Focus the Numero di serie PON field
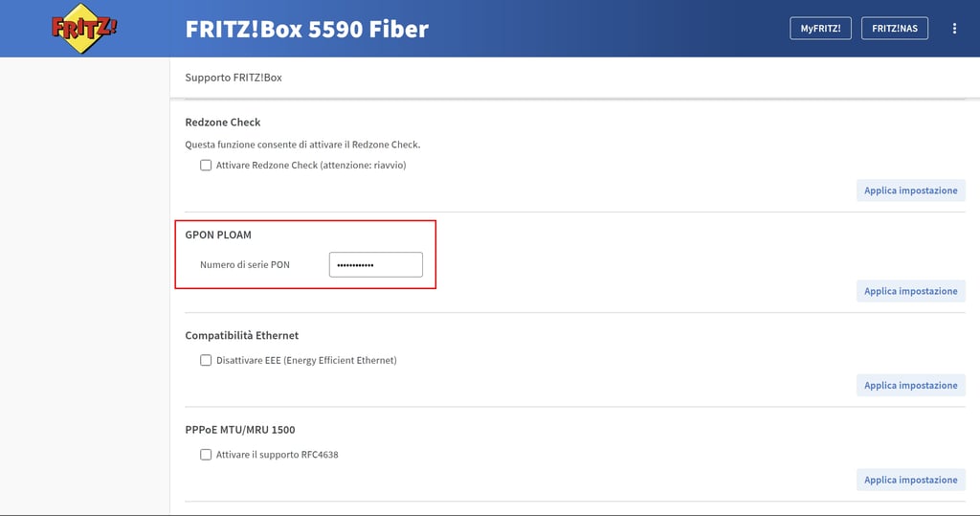Viewport: 980px width, 516px height. [x=375, y=264]
